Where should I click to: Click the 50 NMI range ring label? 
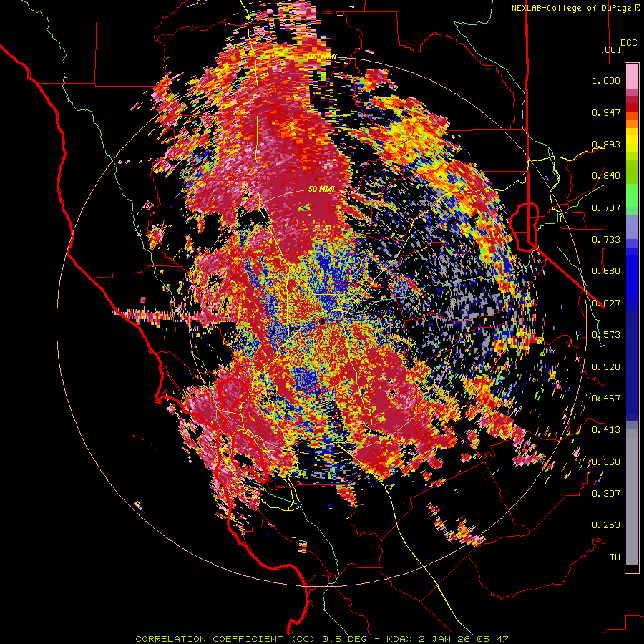(321, 190)
